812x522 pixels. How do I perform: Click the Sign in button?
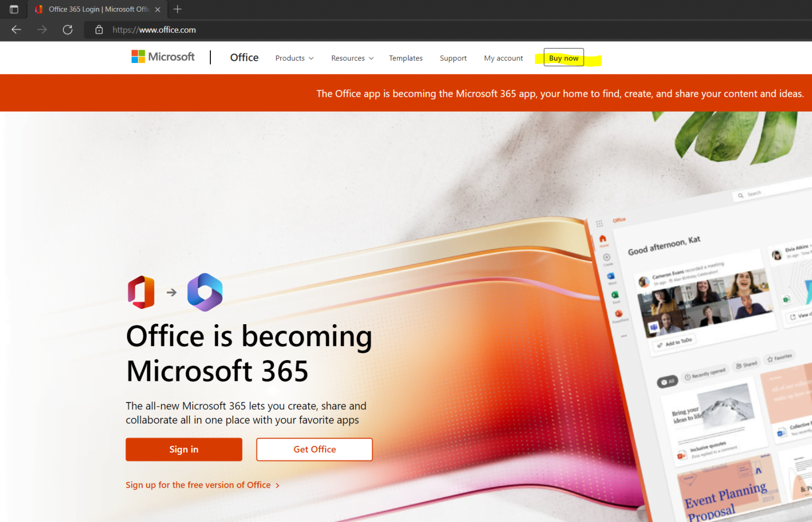click(x=183, y=449)
